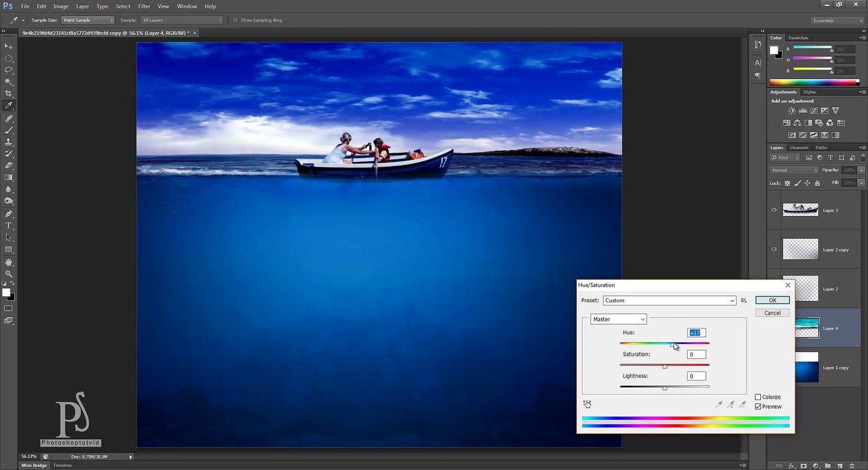Open the Filter menu
868x470 pixels.
click(144, 6)
